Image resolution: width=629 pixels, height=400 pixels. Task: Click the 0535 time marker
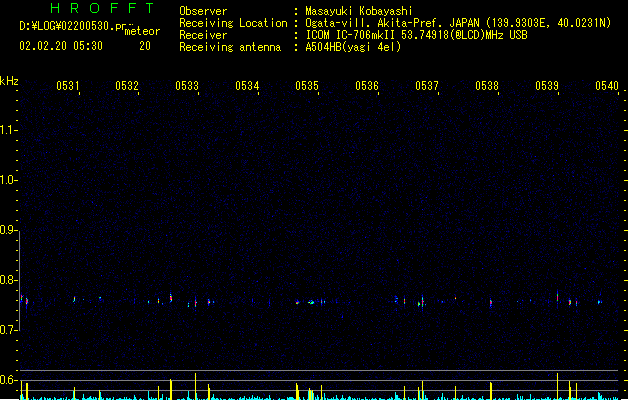(307, 86)
